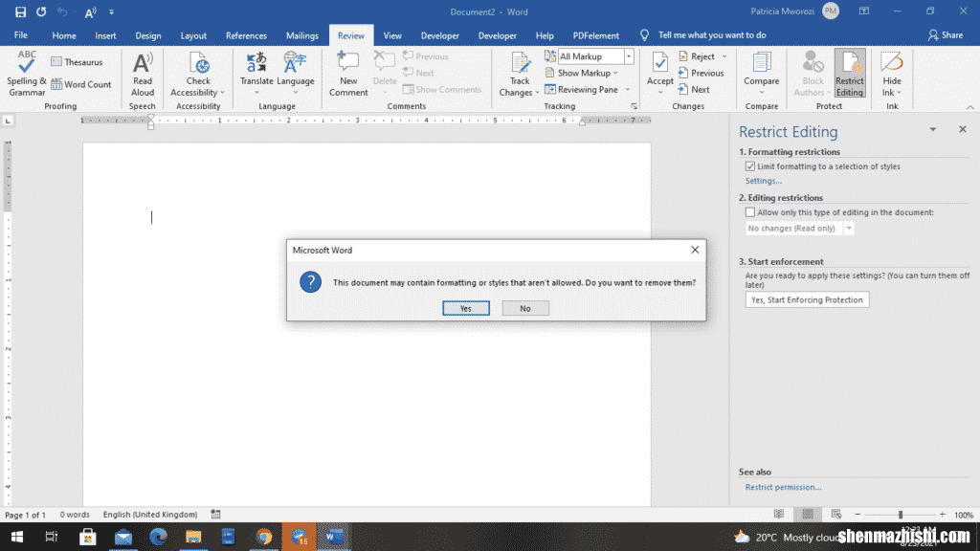Click No in the Microsoft Word dialog
The image size is (980, 551).
coord(525,308)
